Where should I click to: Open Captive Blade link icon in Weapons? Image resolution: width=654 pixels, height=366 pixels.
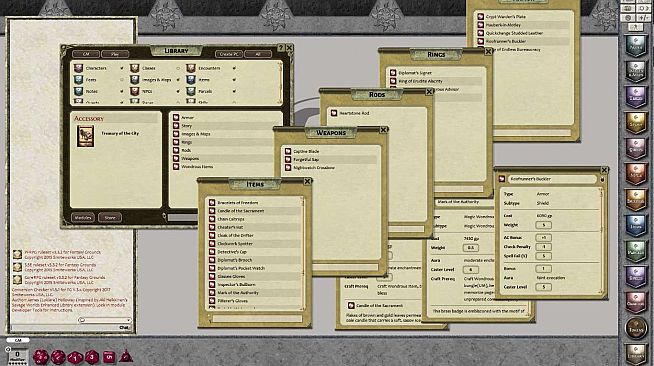pyautogui.click(x=288, y=151)
